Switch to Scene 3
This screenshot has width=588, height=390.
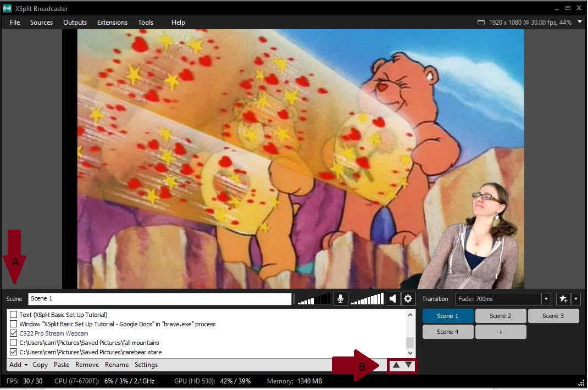click(553, 316)
